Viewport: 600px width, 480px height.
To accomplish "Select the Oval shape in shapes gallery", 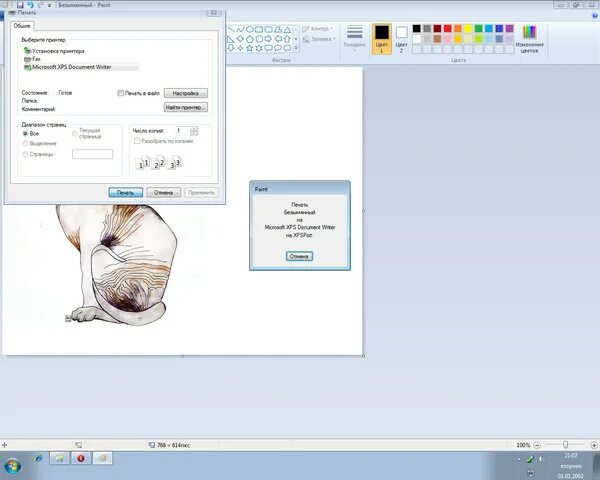I will coord(249,29).
